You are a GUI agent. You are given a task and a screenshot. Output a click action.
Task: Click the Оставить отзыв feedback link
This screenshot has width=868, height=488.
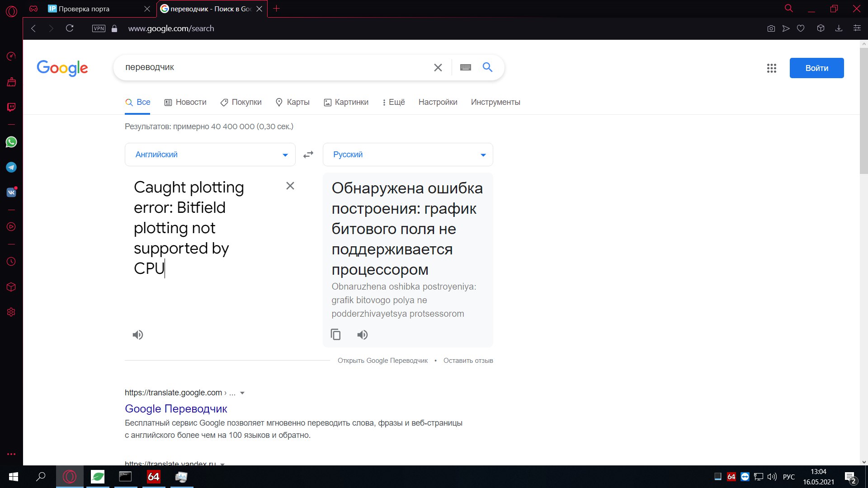click(x=468, y=361)
